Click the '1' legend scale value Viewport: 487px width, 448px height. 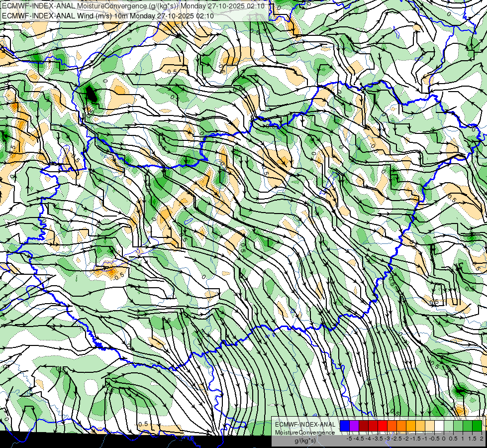coord(463,439)
